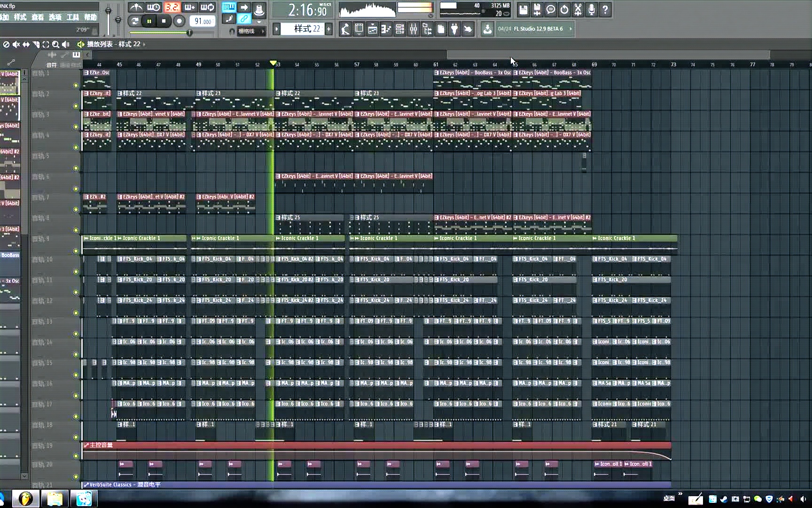Click the download content library icon
Viewport: 812px width, 508px height.
pos(487,29)
